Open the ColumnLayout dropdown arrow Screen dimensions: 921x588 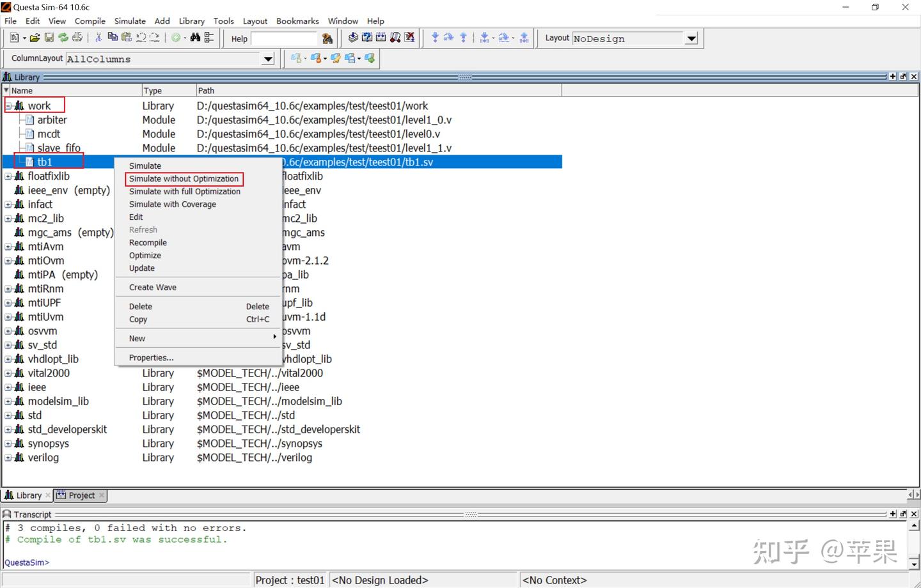click(x=268, y=59)
